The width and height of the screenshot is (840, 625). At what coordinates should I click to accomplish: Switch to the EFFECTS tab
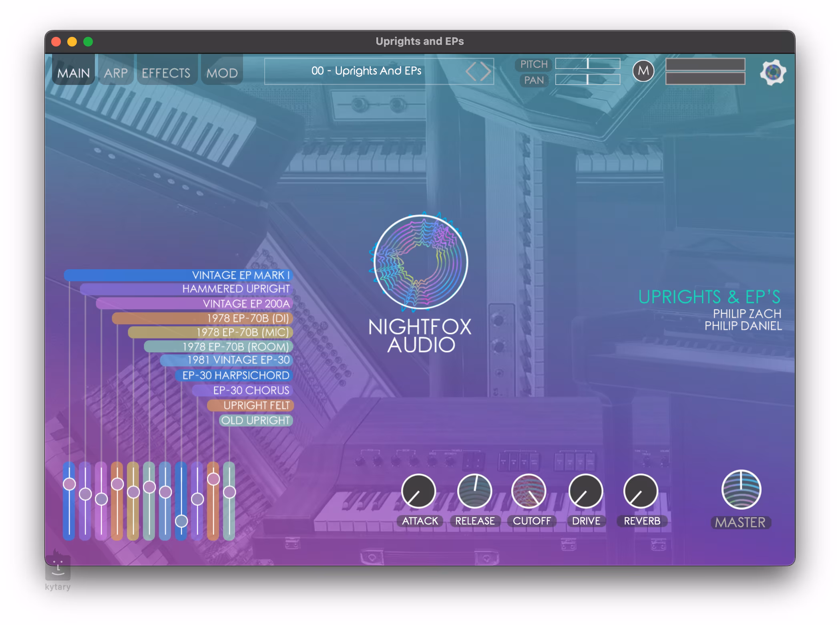click(x=166, y=73)
